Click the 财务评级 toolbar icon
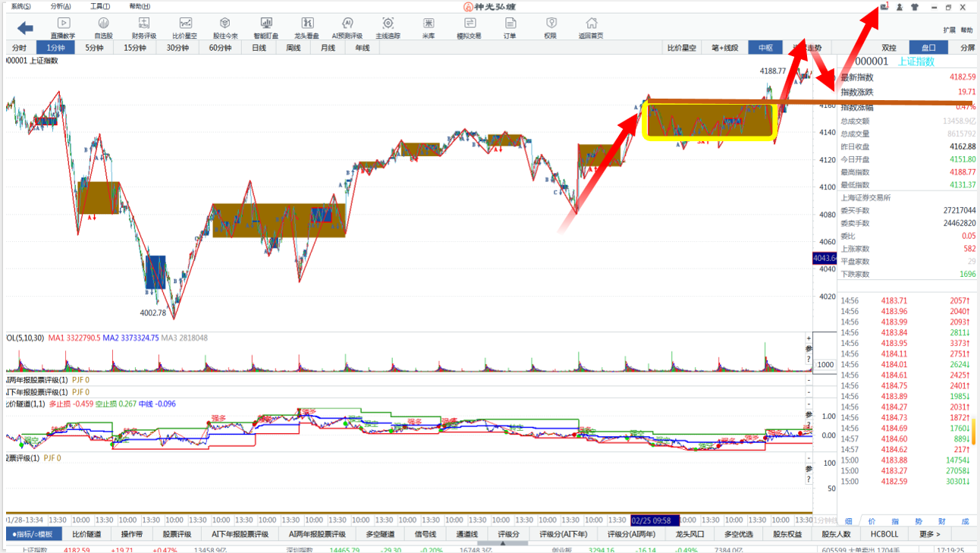 (x=144, y=28)
